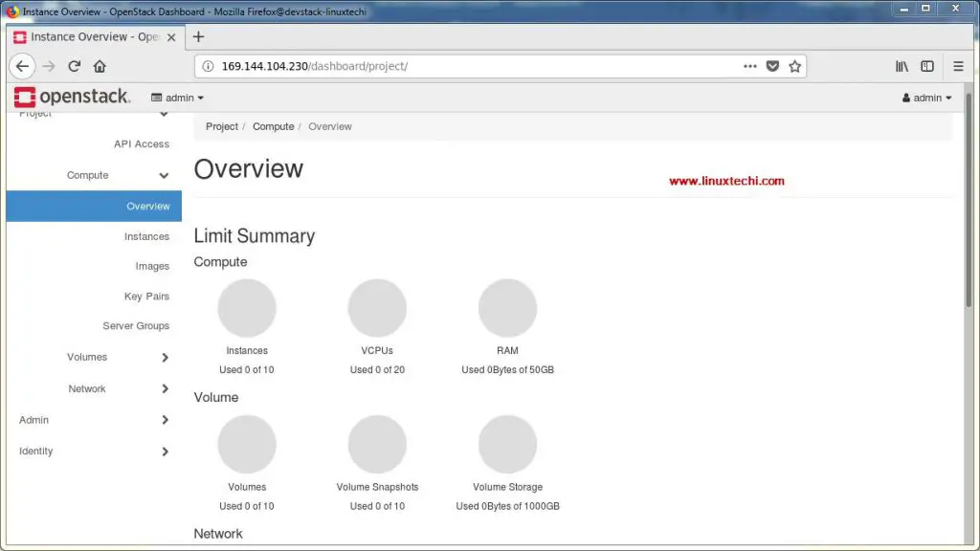
Task: Click the Volumes usage pie chart
Action: [247, 444]
